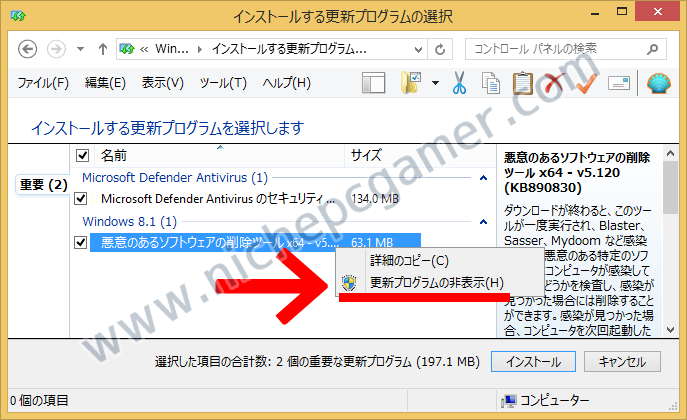Select the 重要 (2) category tab
The image size is (687, 420).
pyautogui.click(x=42, y=185)
